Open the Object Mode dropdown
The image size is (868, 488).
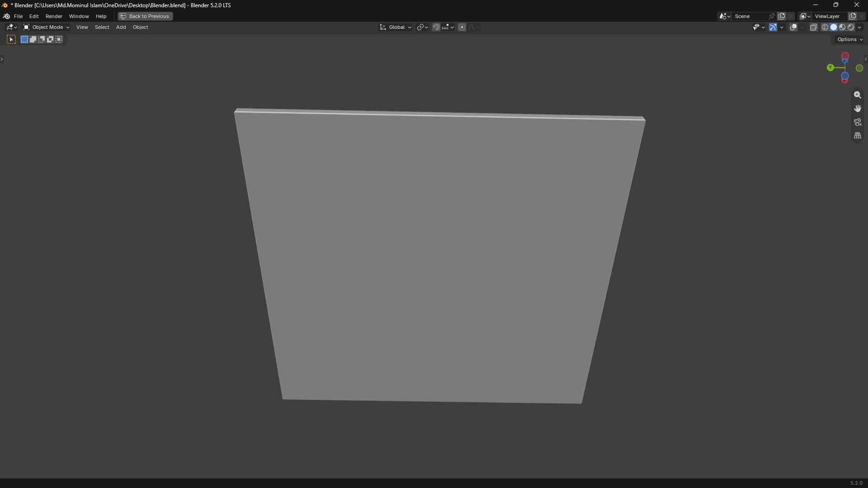47,28
